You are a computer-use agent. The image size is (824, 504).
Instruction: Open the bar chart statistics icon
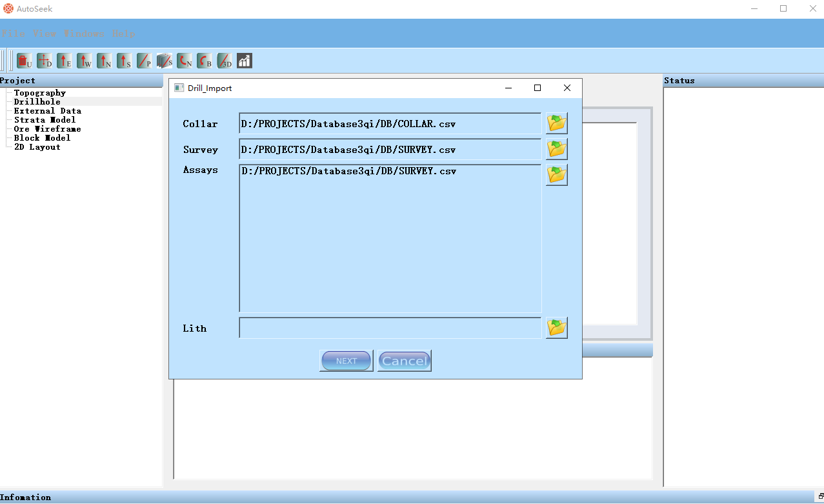pyautogui.click(x=245, y=61)
